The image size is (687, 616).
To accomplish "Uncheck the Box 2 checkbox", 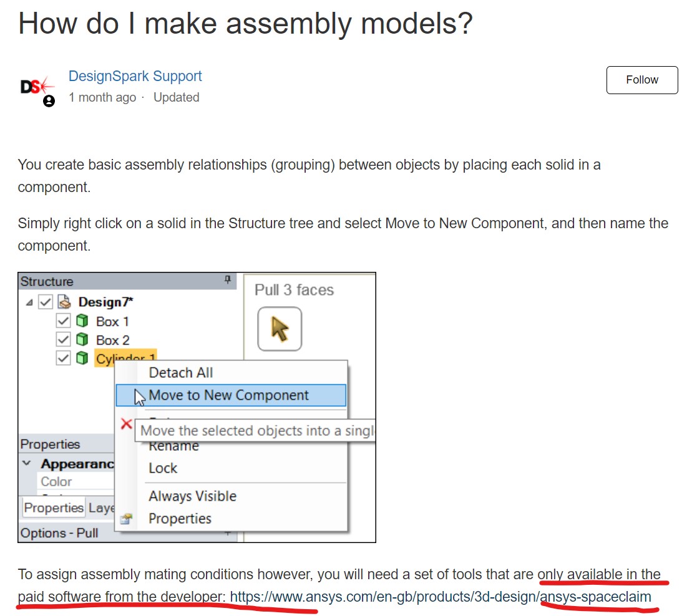I will [x=63, y=340].
